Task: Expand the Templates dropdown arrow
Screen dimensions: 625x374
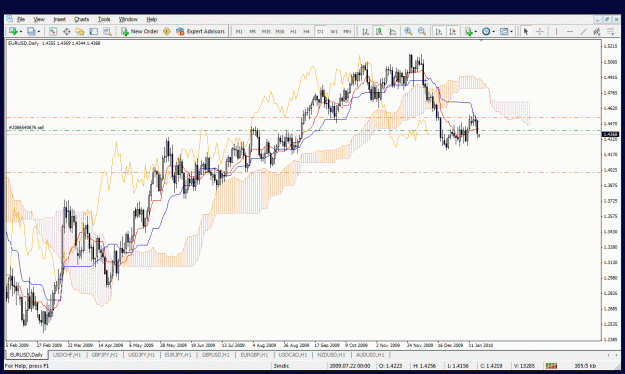Action: tap(511, 31)
